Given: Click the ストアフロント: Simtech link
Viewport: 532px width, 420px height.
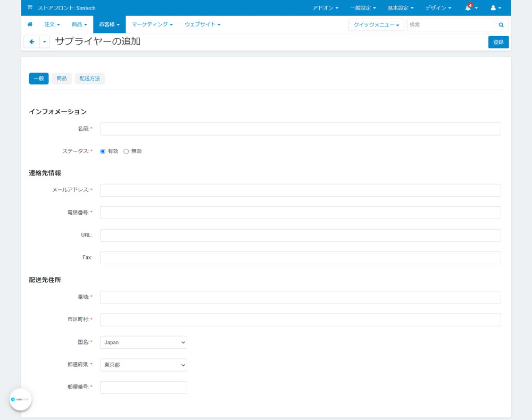Looking at the screenshot, I should click(x=66, y=8).
